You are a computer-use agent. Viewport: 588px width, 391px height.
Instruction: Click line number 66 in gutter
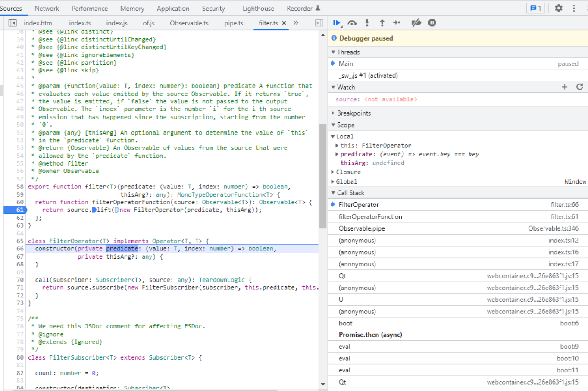click(20, 249)
